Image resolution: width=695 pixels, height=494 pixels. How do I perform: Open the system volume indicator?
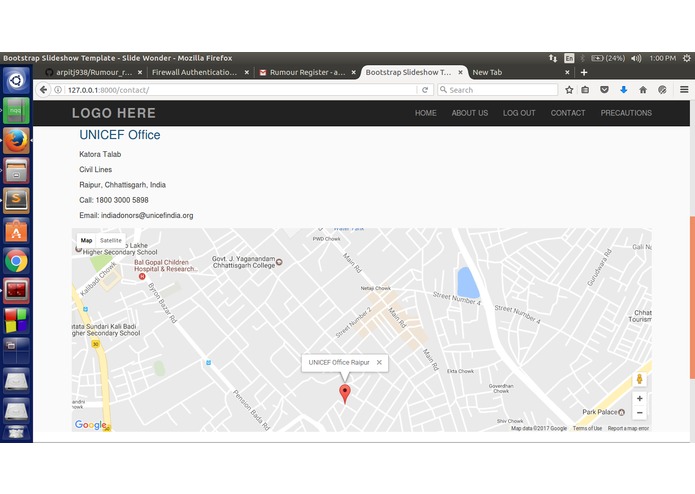pos(636,58)
